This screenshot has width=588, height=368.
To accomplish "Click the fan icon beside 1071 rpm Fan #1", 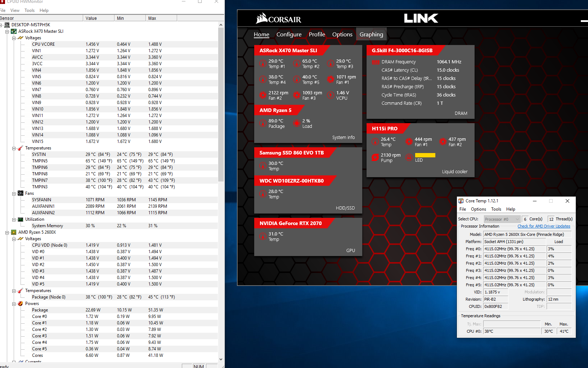I will click(x=330, y=80).
